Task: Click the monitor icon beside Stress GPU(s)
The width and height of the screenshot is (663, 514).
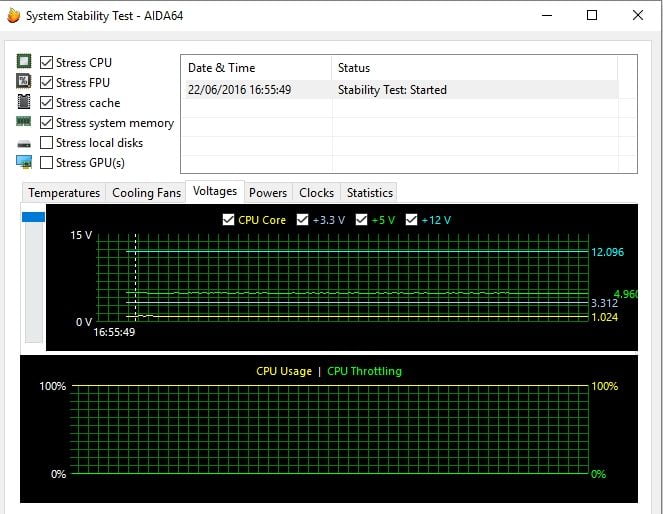Action: pyautogui.click(x=24, y=162)
